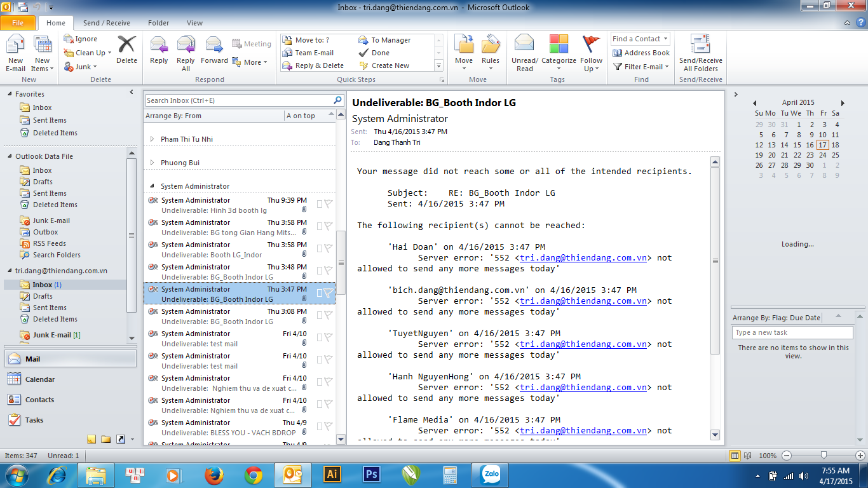The image size is (868, 488).
Task: Click tri.dang link under Hai Doan
Action: [x=583, y=258]
